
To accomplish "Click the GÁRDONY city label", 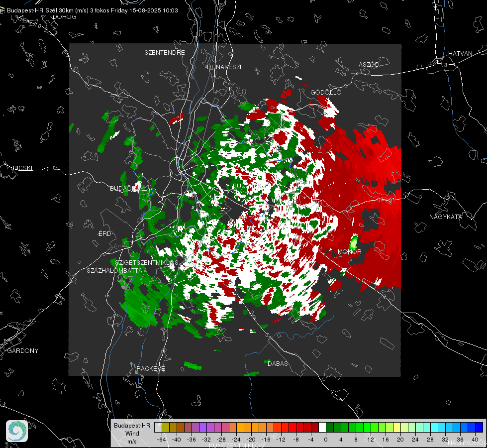I will point(23,351).
